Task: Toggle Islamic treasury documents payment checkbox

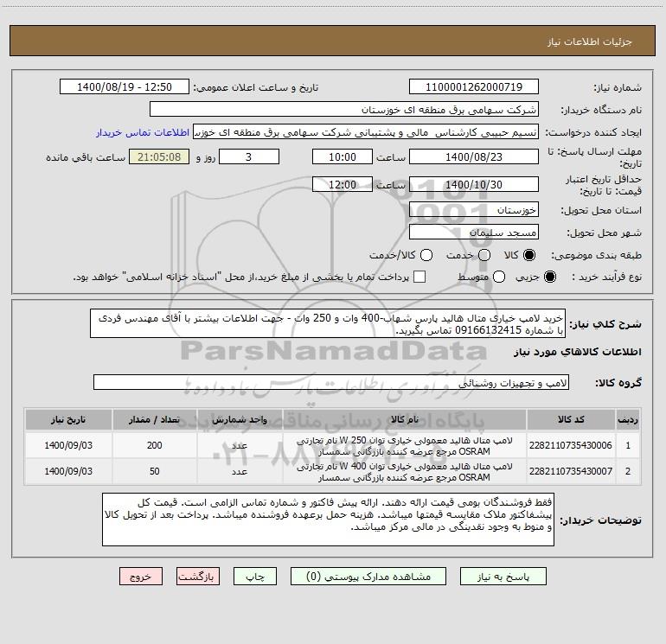Action: pyautogui.click(x=419, y=277)
